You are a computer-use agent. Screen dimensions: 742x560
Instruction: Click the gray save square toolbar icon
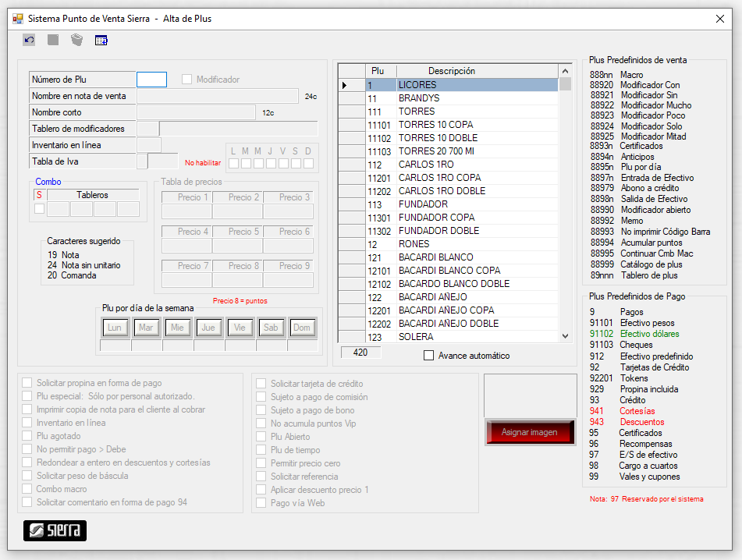(x=53, y=40)
